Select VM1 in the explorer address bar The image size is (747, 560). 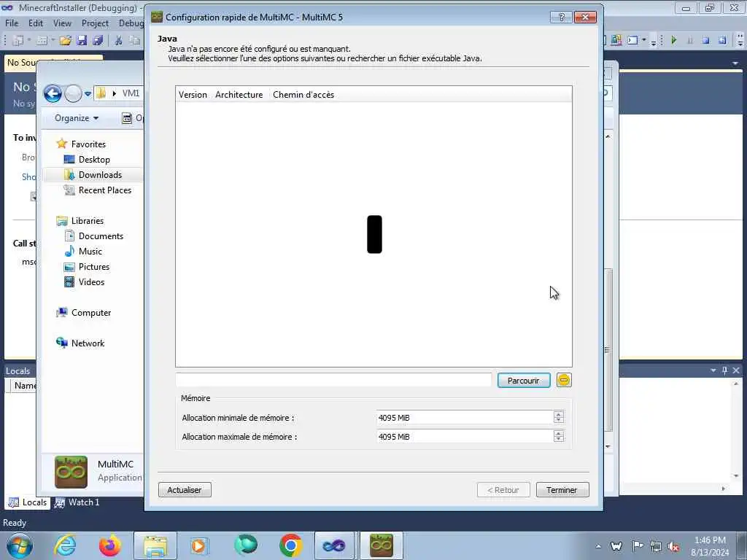pos(131,93)
